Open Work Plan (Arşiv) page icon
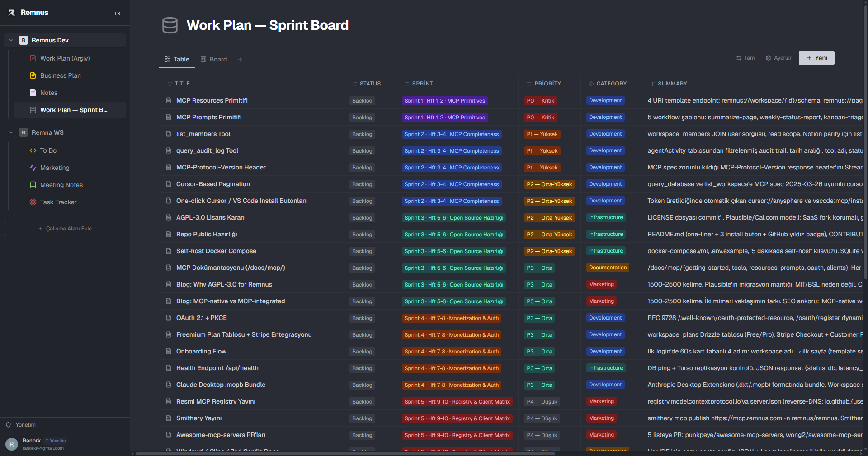Image resolution: width=868 pixels, height=456 pixels. pyautogui.click(x=33, y=58)
